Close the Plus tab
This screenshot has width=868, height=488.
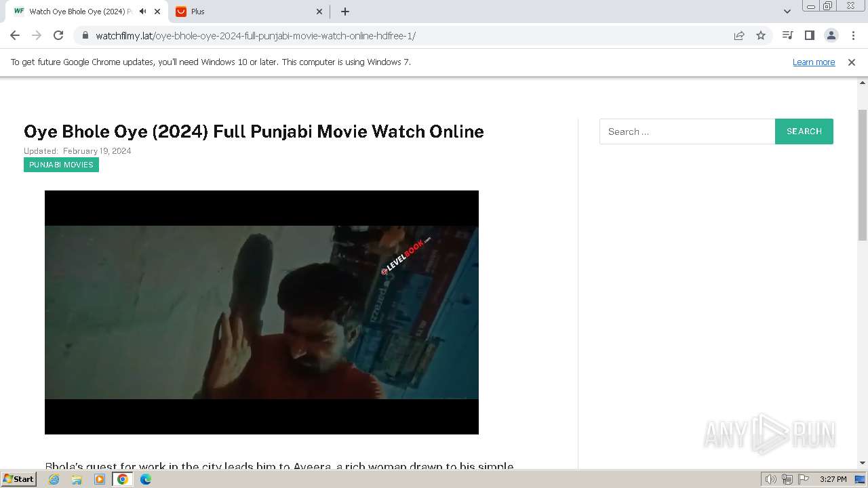click(x=320, y=12)
